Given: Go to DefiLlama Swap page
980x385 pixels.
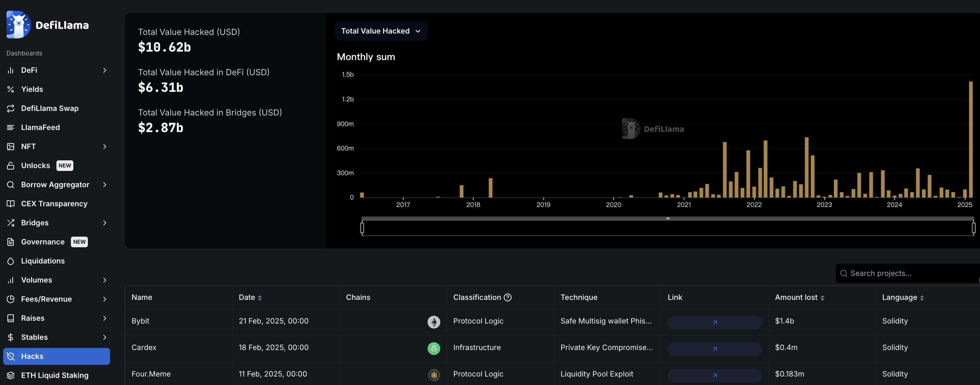Looking at the screenshot, I should [x=56, y=108].
